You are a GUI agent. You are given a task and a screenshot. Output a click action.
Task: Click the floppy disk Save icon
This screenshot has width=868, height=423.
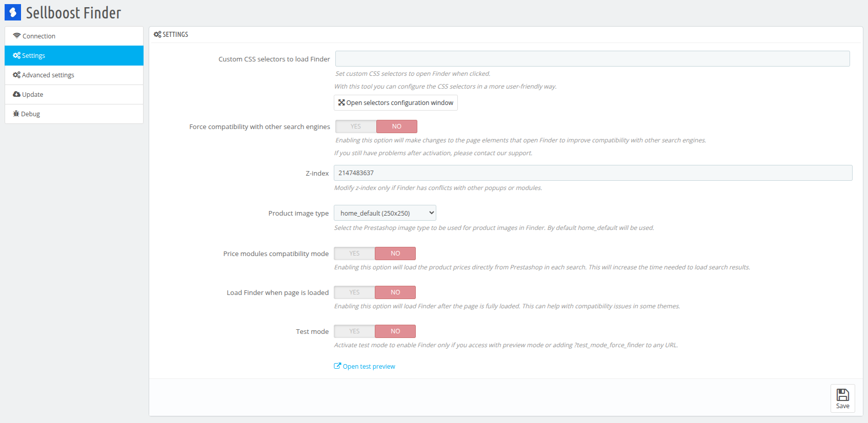click(x=843, y=394)
